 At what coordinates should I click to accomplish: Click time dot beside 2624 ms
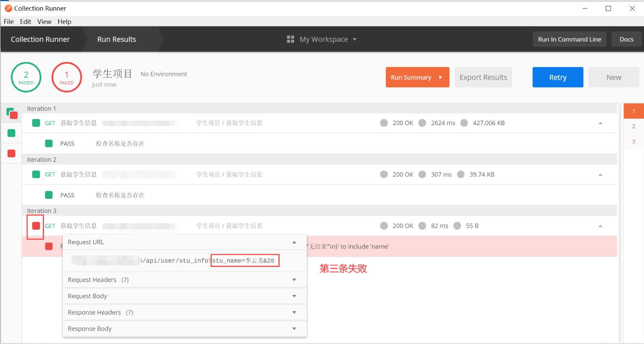[x=422, y=123]
